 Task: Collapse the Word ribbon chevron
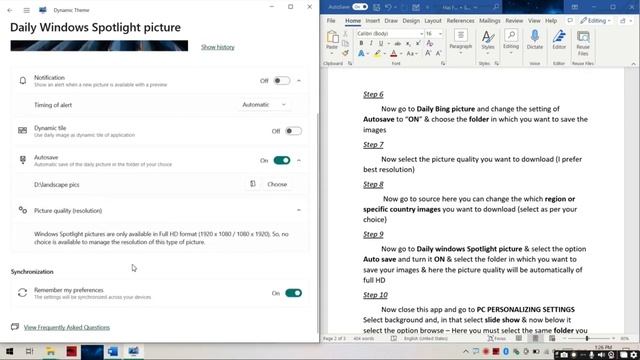click(x=633, y=64)
